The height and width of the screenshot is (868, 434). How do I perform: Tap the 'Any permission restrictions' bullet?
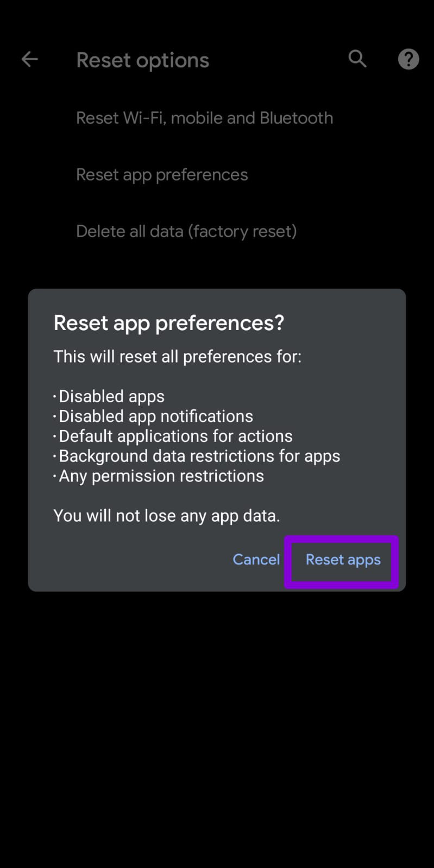[161, 476]
